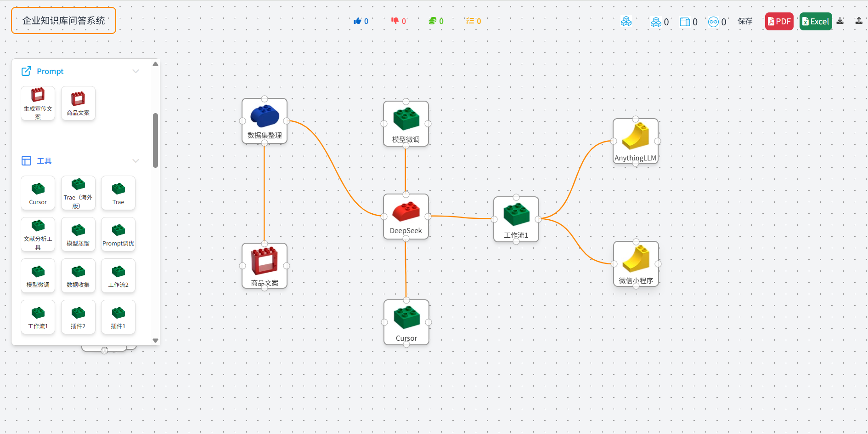Image resolution: width=868 pixels, height=434 pixels.
Task: Edit the 企业知识库问答系统 title field
Action: click(63, 21)
